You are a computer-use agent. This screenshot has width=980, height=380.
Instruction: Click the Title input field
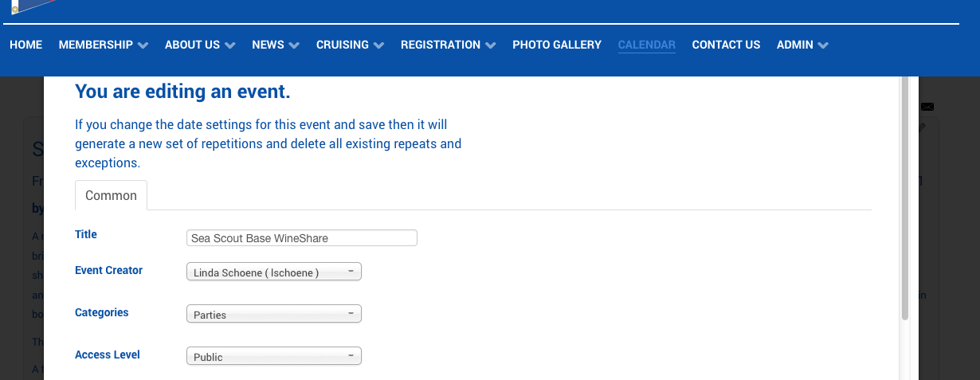pos(301,238)
